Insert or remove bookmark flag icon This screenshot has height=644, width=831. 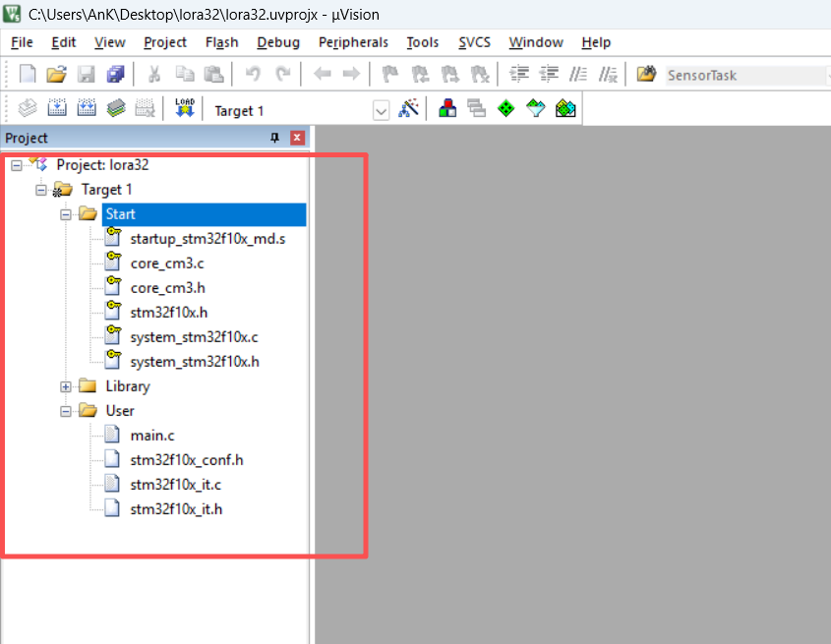[390, 74]
